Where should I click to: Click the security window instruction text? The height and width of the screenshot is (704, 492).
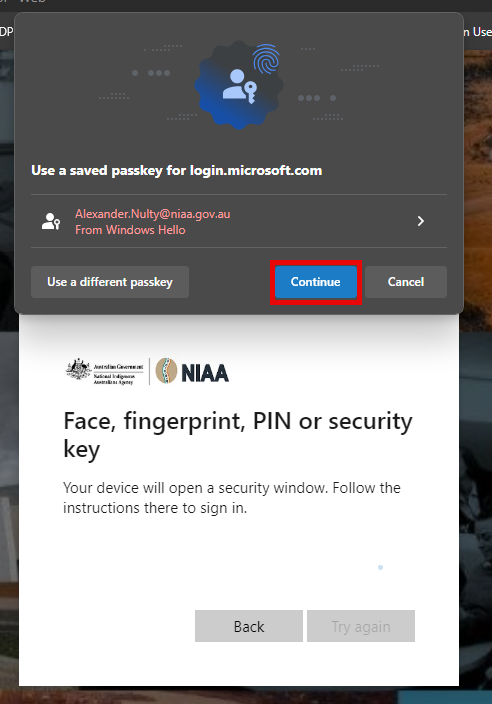click(x=232, y=498)
